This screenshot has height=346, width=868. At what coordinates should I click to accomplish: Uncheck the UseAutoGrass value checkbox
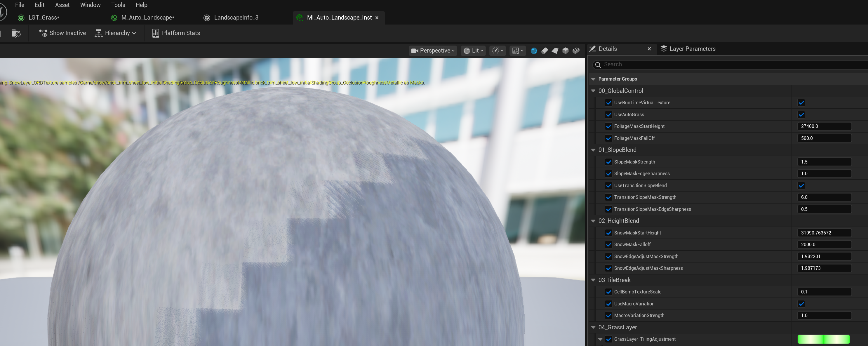[x=801, y=114]
